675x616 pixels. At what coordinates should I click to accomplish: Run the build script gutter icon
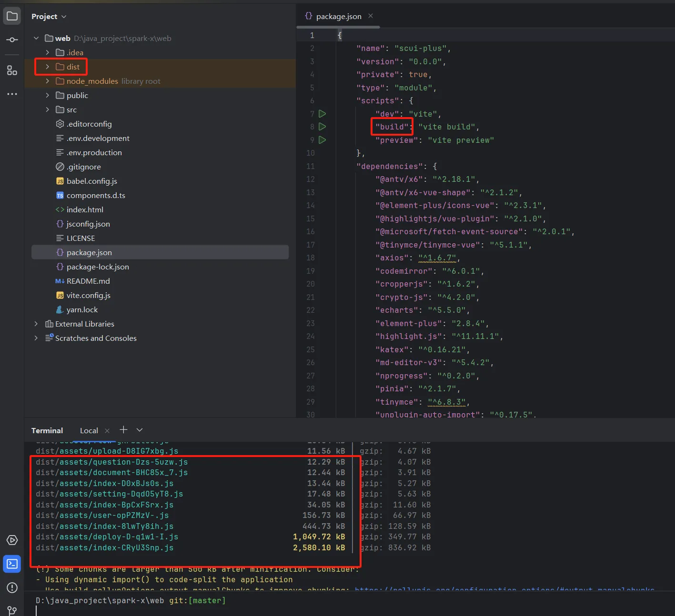[322, 127]
